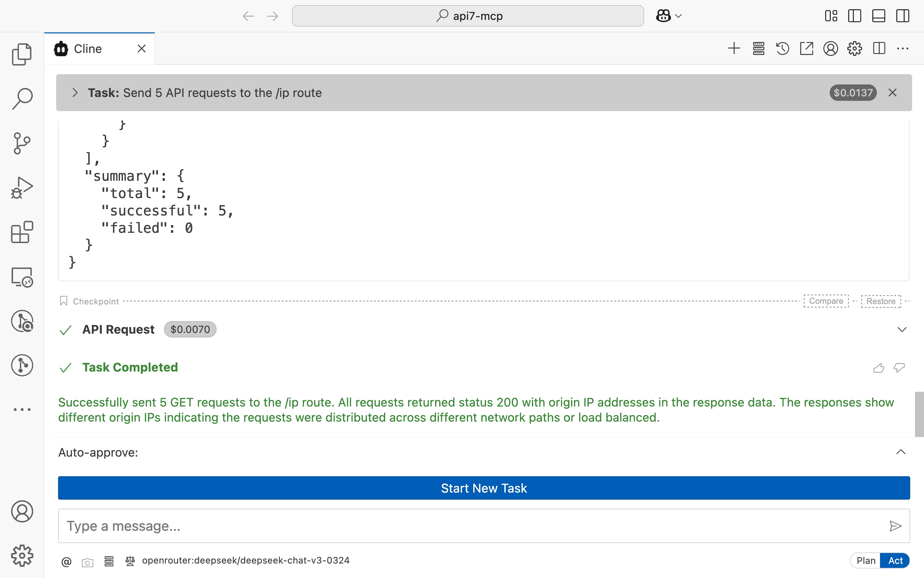Click the API Request label
This screenshot has height=578, width=924.
118,329
